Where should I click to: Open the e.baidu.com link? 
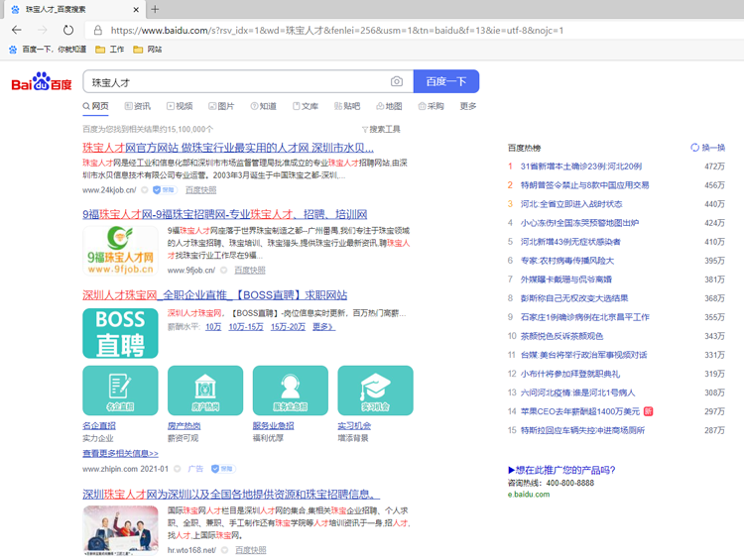click(529, 495)
